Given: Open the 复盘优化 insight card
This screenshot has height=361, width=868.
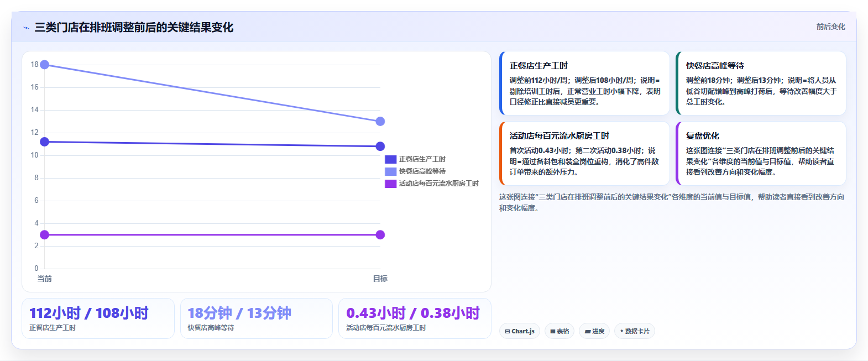Looking at the screenshot, I should click(x=761, y=154).
